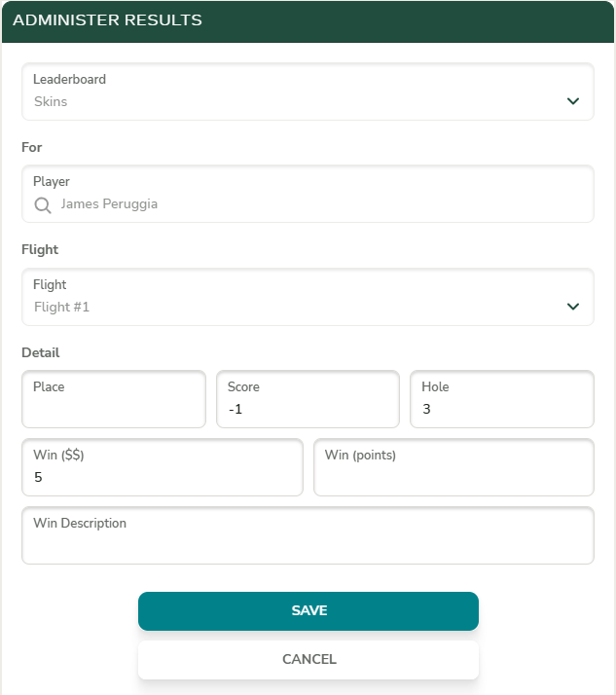Select the Hole field showing 3
The height and width of the screenshot is (695, 616).
point(501,409)
